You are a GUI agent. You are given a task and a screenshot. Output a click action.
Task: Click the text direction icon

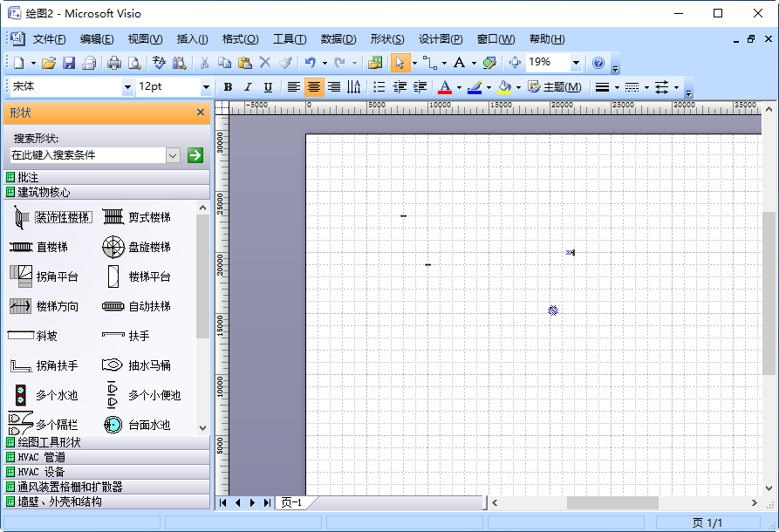[353, 87]
